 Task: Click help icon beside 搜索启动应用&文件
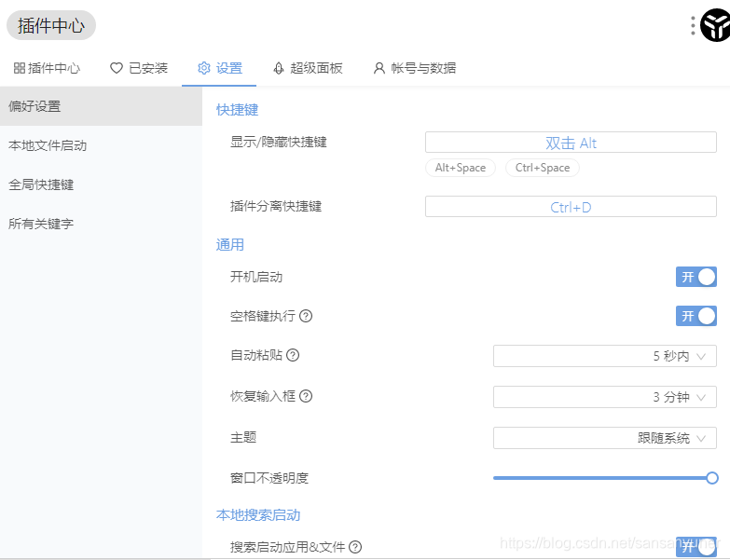pos(355,547)
